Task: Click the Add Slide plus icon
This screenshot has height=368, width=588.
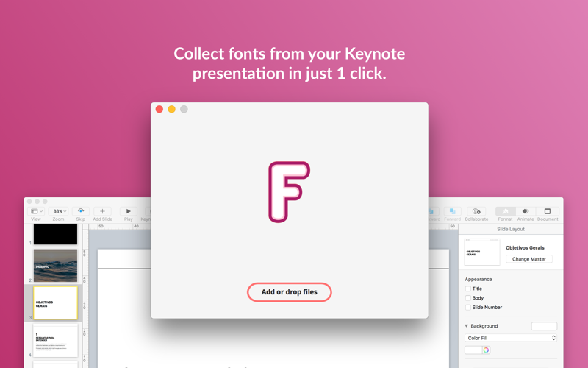Action: coord(102,211)
